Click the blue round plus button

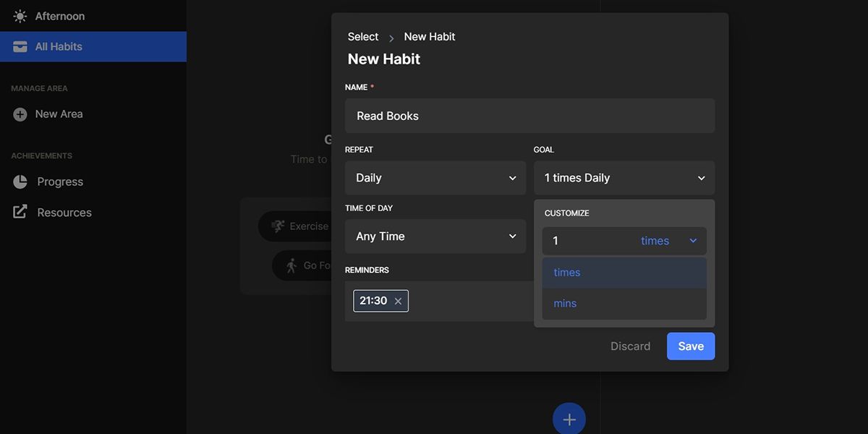coord(569,419)
